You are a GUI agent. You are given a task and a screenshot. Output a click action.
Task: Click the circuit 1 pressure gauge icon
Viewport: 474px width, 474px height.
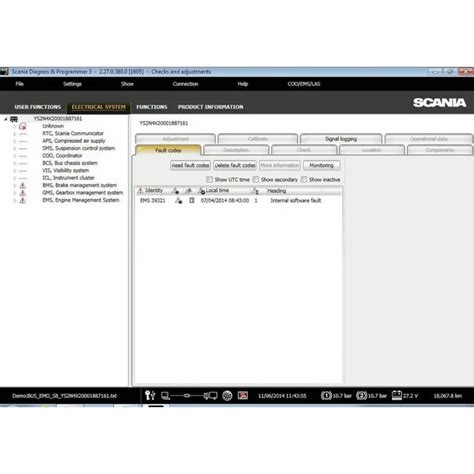(326, 396)
